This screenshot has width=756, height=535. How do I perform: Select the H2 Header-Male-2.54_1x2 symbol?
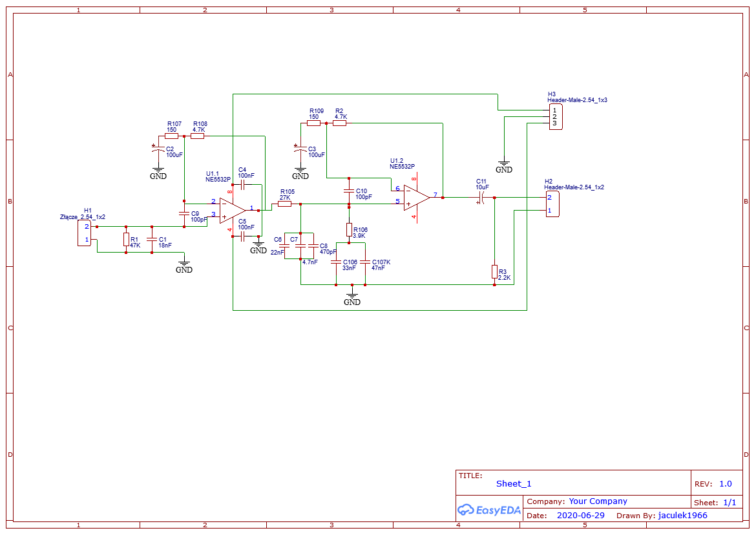click(x=552, y=204)
